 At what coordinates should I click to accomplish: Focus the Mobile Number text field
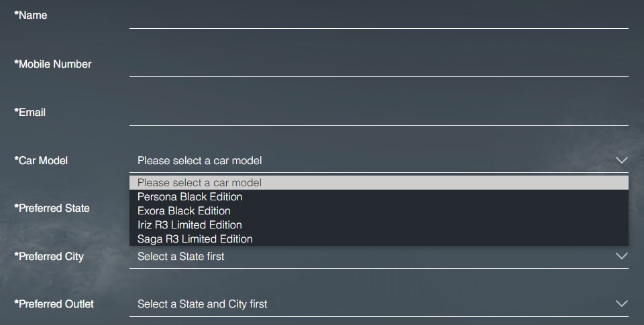coord(378,64)
